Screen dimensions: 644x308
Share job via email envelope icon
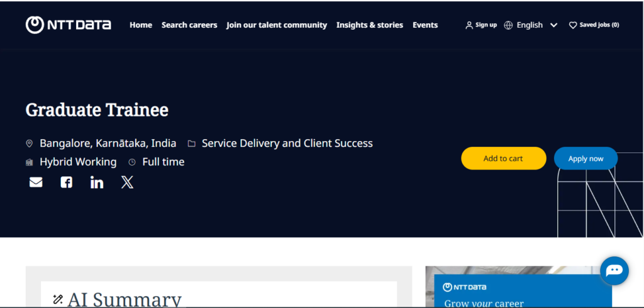[36, 182]
